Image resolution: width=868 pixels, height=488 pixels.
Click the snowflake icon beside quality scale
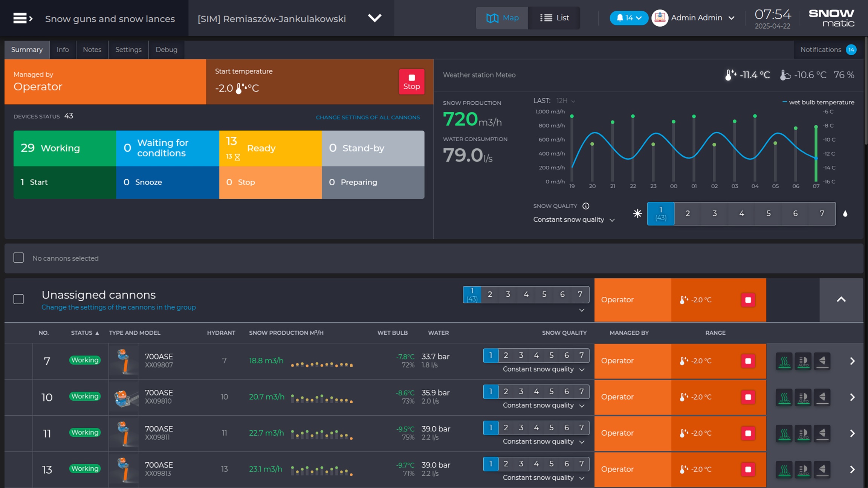[637, 214]
